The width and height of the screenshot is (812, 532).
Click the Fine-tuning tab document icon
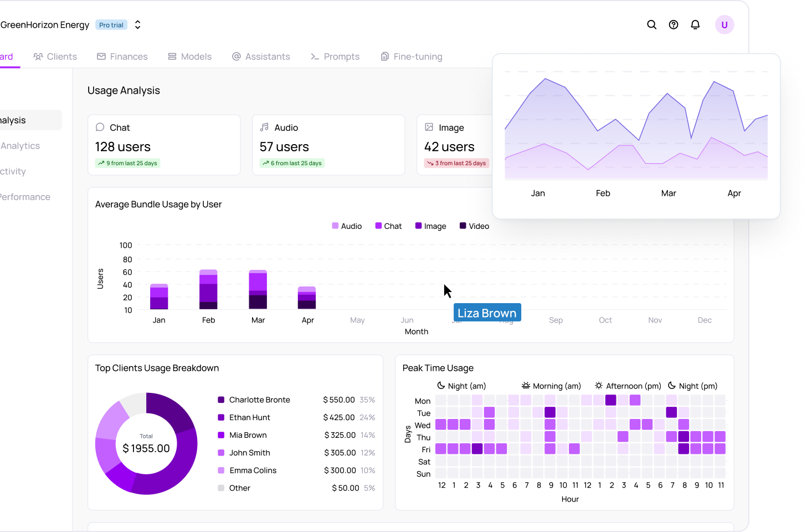pyautogui.click(x=385, y=57)
